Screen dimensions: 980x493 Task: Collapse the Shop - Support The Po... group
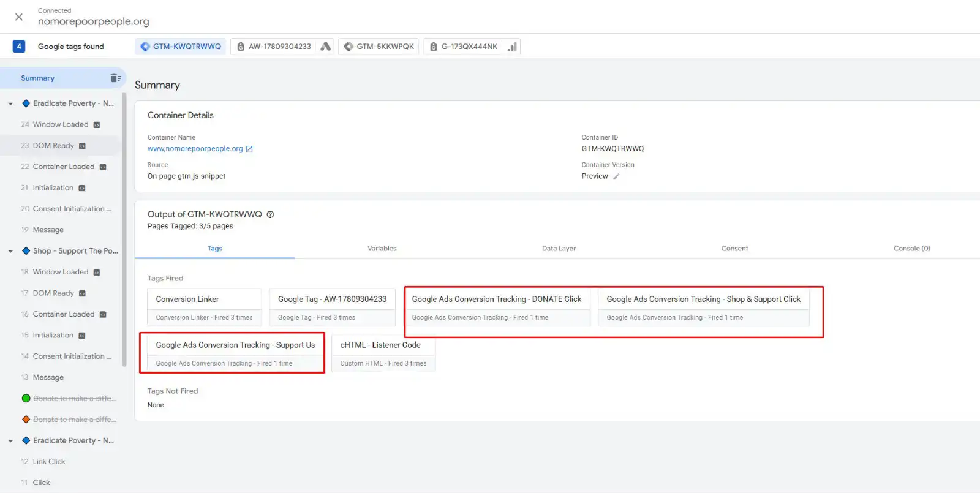click(10, 251)
